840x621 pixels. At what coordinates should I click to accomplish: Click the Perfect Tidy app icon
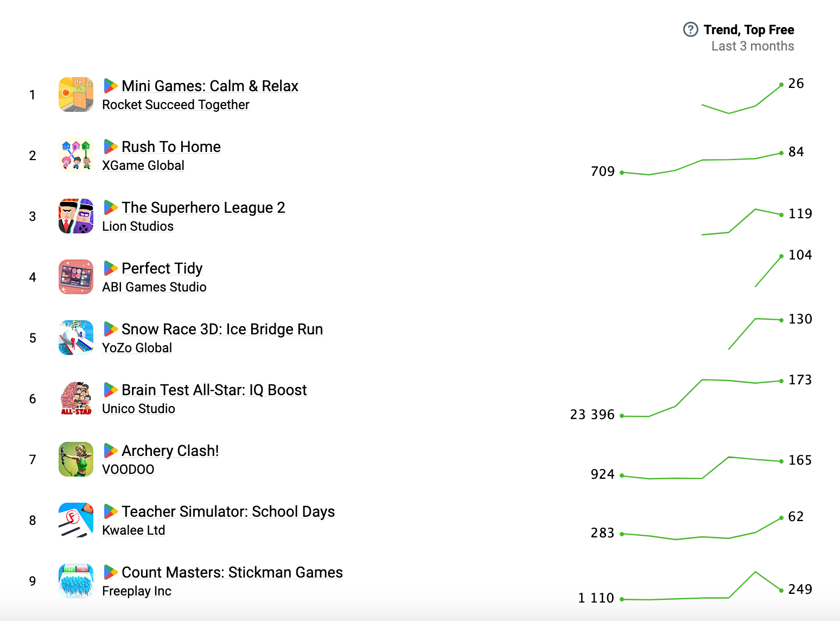76,277
